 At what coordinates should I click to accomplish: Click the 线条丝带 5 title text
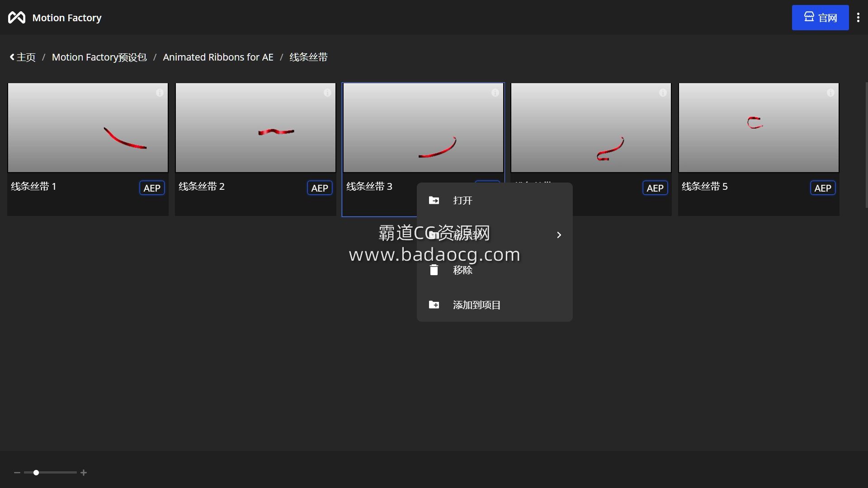pyautogui.click(x=704, y=187)
